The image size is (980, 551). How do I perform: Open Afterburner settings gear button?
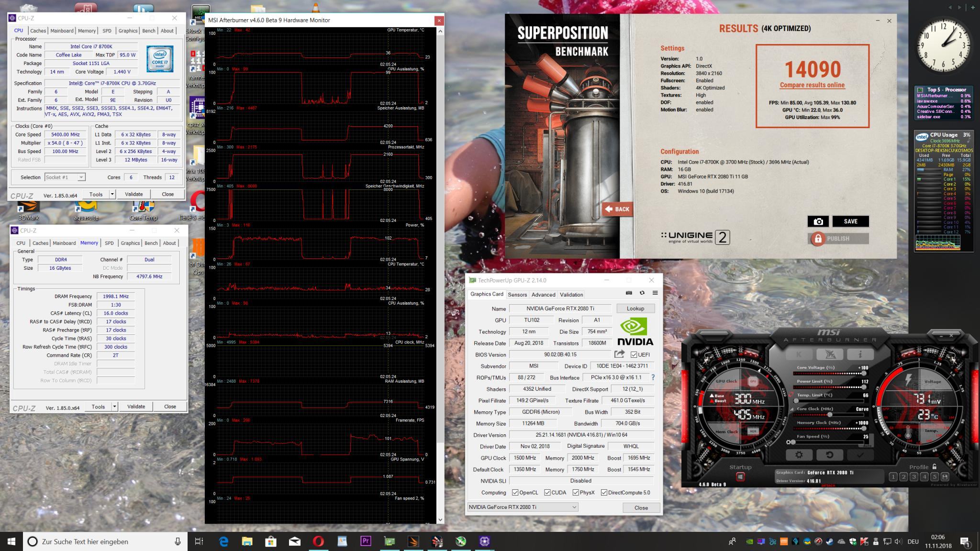[x=799, y=455]
